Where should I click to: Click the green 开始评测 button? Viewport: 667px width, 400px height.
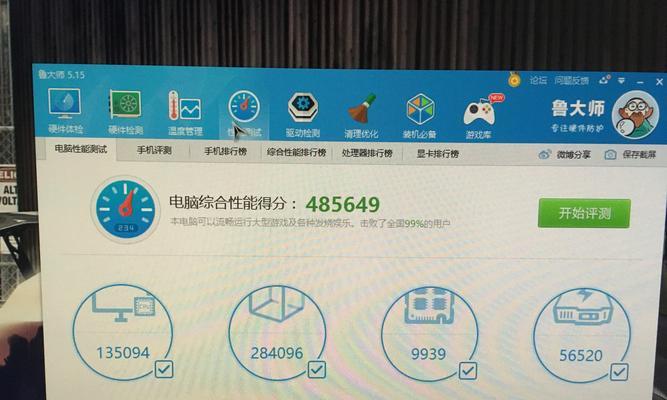[584, 213]
